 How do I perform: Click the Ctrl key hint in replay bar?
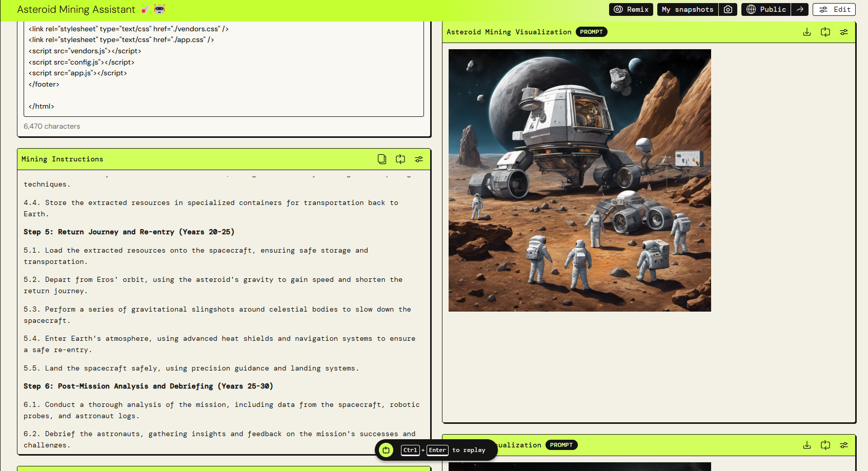click(x=410, y=450)
